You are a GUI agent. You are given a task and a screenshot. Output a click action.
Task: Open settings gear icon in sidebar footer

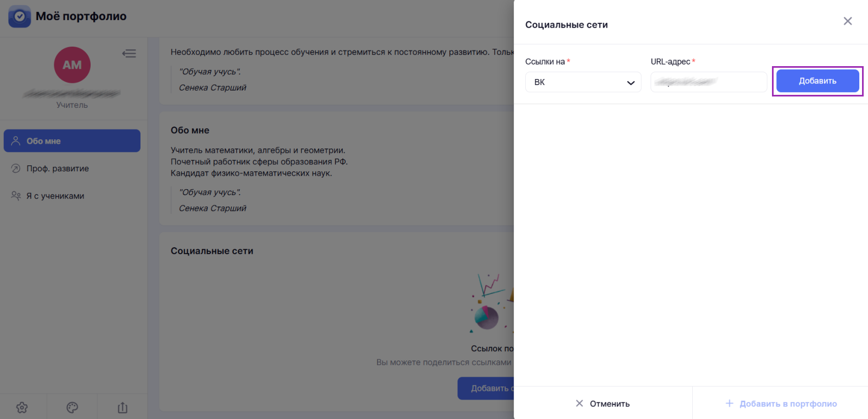pos(22,408)
